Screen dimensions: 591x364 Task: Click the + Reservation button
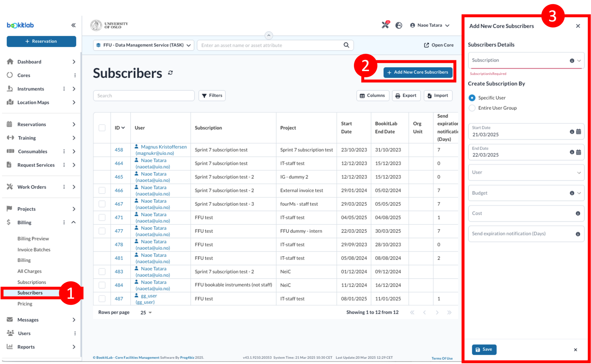41,41
